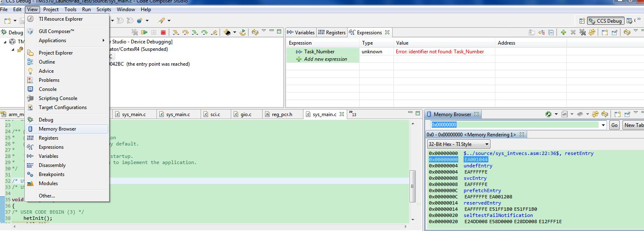Select TI Resource Explorer in the View menu
This screenshot has height=231, width=644.
(x=67, y=19)
